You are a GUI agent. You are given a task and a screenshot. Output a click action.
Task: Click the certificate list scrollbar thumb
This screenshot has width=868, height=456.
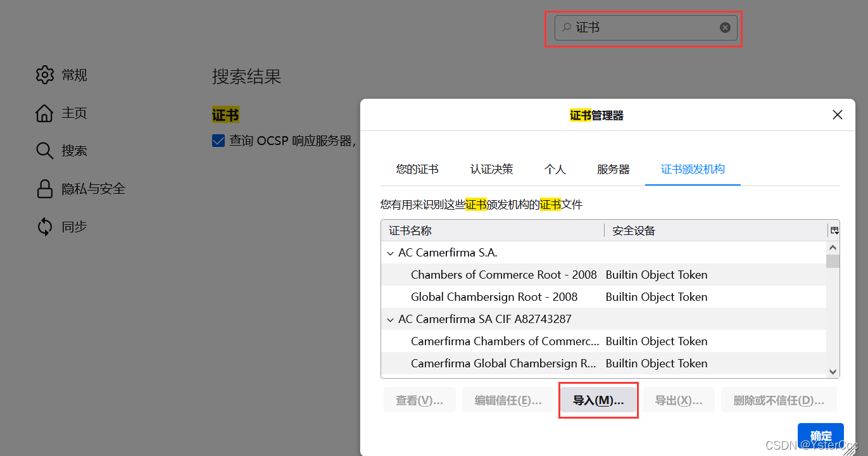tap(833, 262)
